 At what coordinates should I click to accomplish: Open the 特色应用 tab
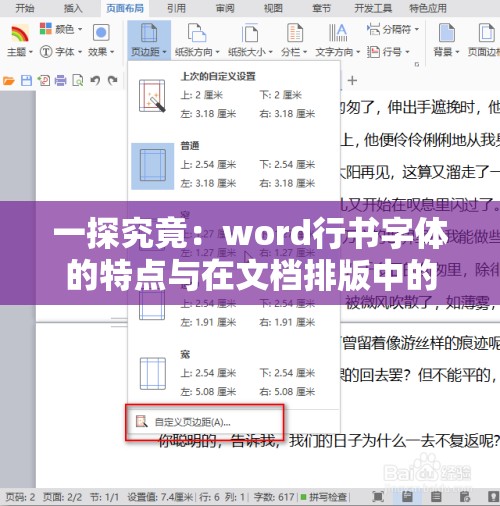[x=428, y=8]
